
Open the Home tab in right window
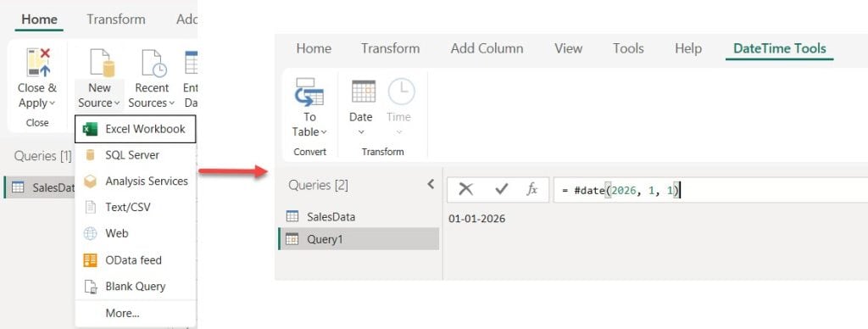[314, 48]
